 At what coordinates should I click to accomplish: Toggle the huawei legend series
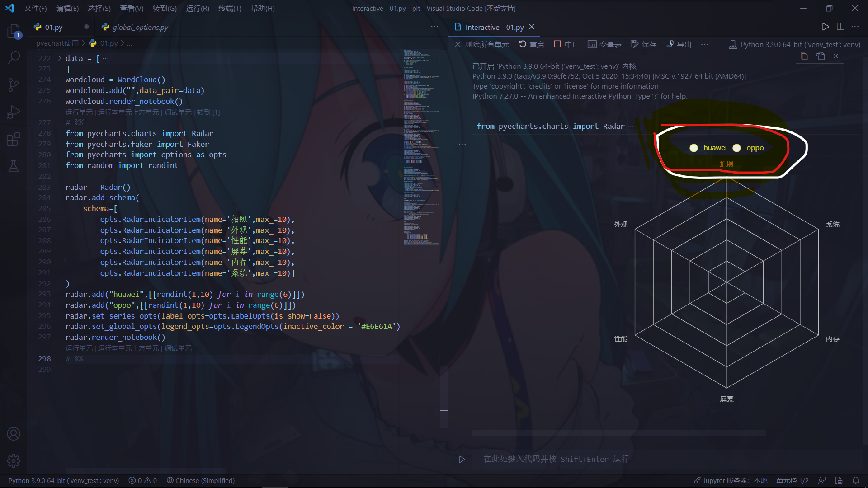pyautogui.click(x=708, y=148)
